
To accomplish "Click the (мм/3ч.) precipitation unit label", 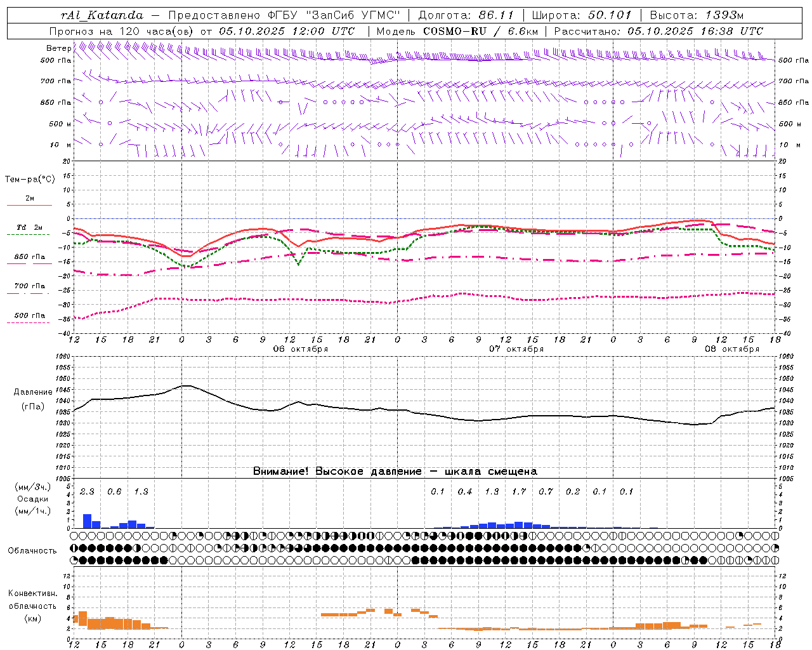I will pyautogui.click(x=32, y=487).
